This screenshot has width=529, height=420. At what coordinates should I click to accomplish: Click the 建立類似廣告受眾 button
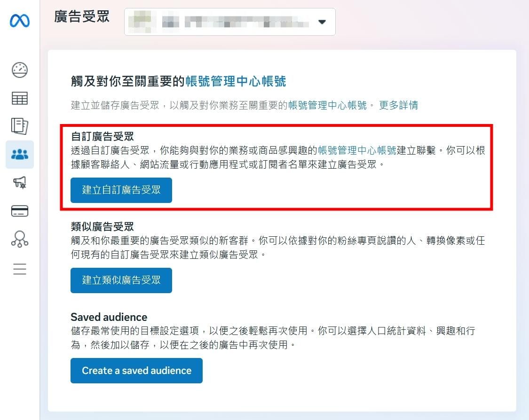(121, 280)
